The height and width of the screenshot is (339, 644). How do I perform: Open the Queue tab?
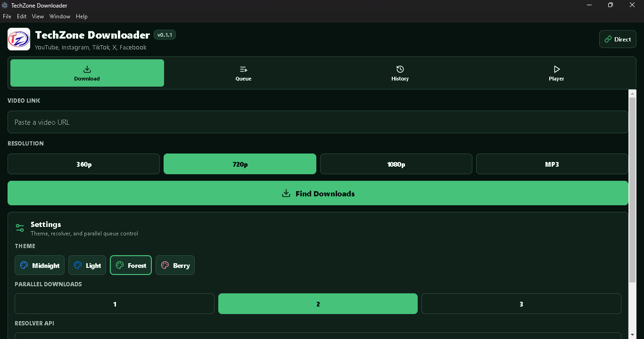[243, 73]
